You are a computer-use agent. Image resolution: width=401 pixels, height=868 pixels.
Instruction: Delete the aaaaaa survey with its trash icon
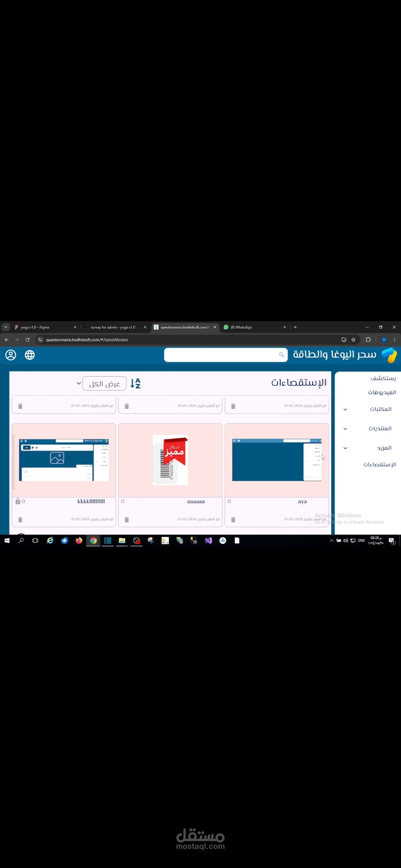(127, 520)
